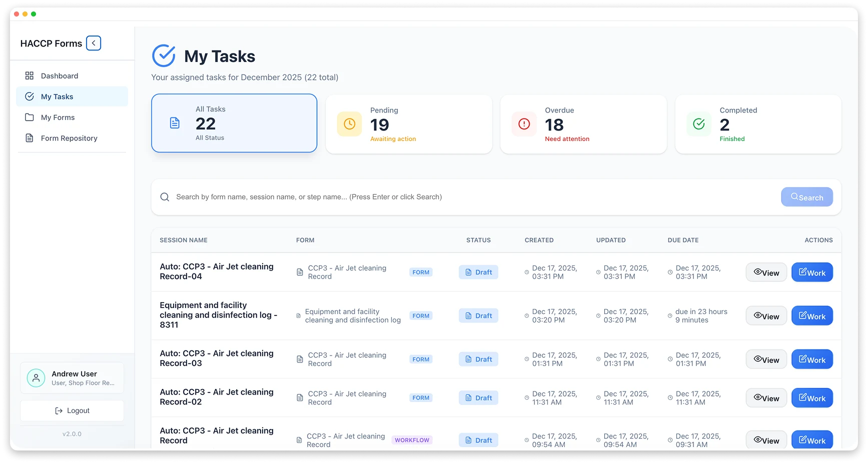Open Work on the Equipment cleaning log task
Viewport: 868px width, 463px height.
[811, 315]
